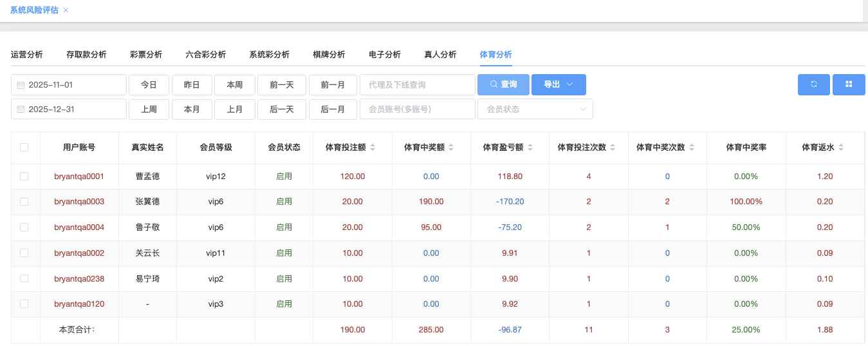
Task: Sort by 体育盈亏额 column
Action: tap(529, 148)
